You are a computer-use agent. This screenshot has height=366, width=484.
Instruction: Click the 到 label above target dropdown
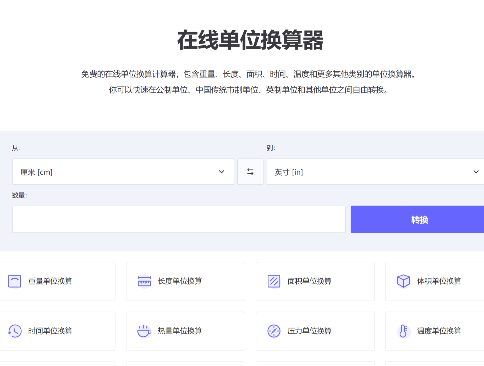[x=271, y=148]
